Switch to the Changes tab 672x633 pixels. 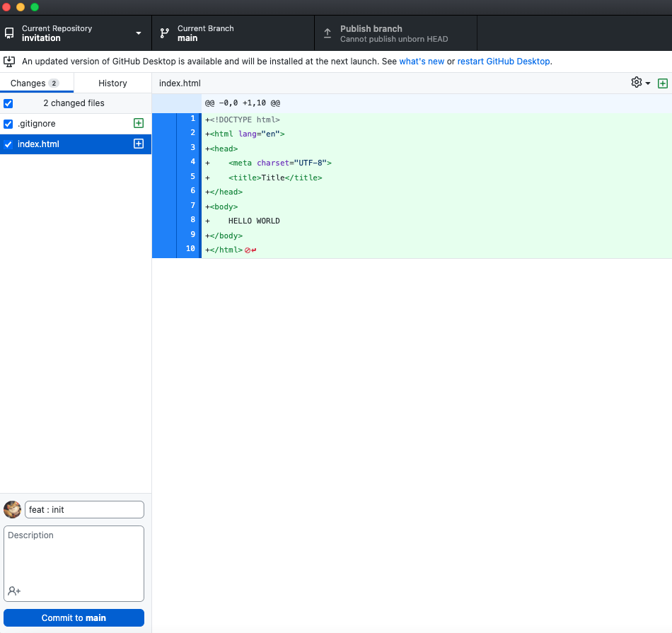[37, 83]
